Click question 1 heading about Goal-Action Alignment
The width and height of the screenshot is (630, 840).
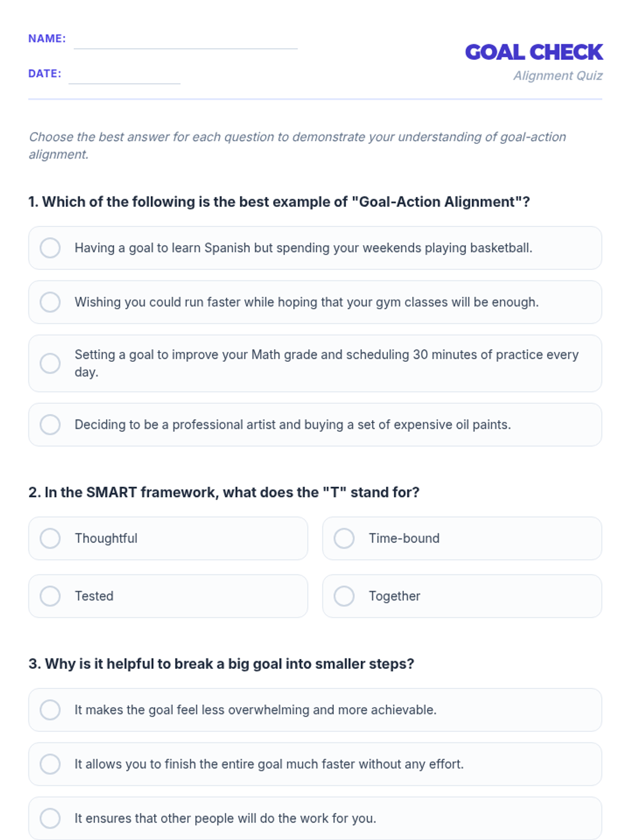[279, 202]
